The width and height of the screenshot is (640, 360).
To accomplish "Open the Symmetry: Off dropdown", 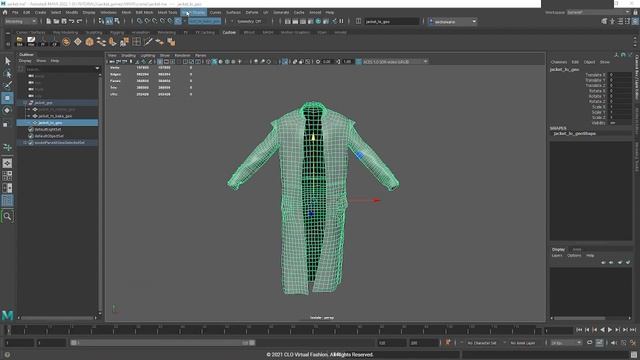I will 249,21.
